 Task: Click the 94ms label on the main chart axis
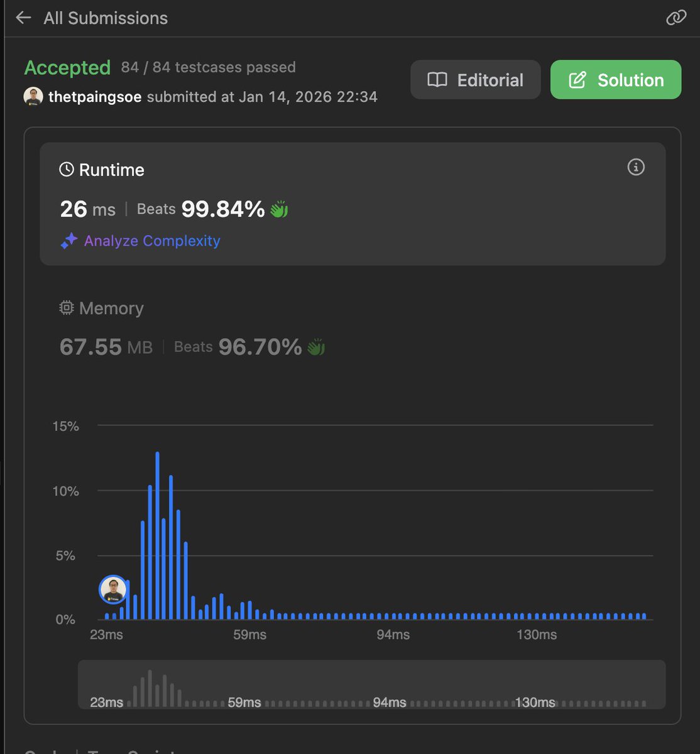tap(393, 635)
